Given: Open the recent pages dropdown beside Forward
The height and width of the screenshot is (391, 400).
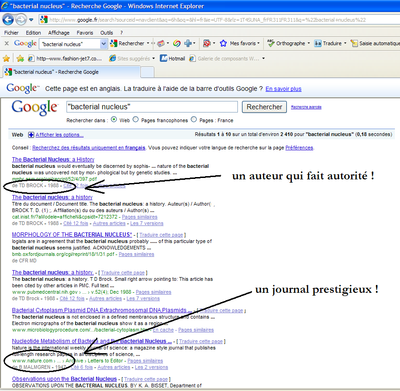Looking at the screenshot, I should pos(31,20).
